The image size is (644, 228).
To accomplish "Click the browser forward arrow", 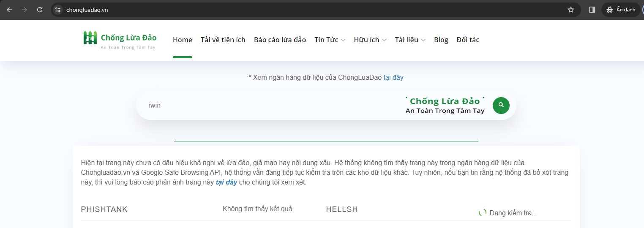I will point(25,10).
